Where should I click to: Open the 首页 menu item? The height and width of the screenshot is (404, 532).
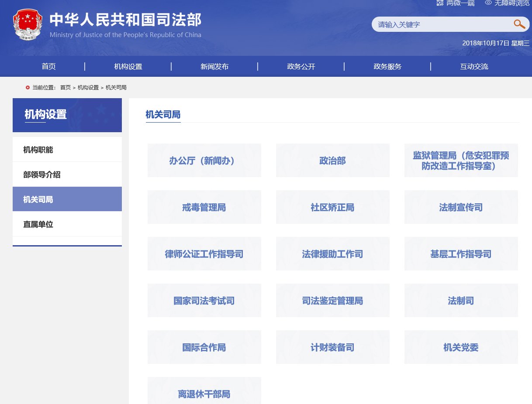48,66
